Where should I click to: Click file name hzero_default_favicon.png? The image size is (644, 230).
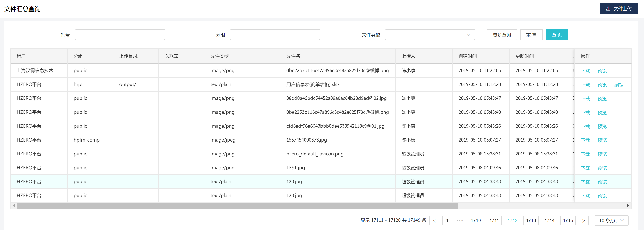tap(315, 154)
